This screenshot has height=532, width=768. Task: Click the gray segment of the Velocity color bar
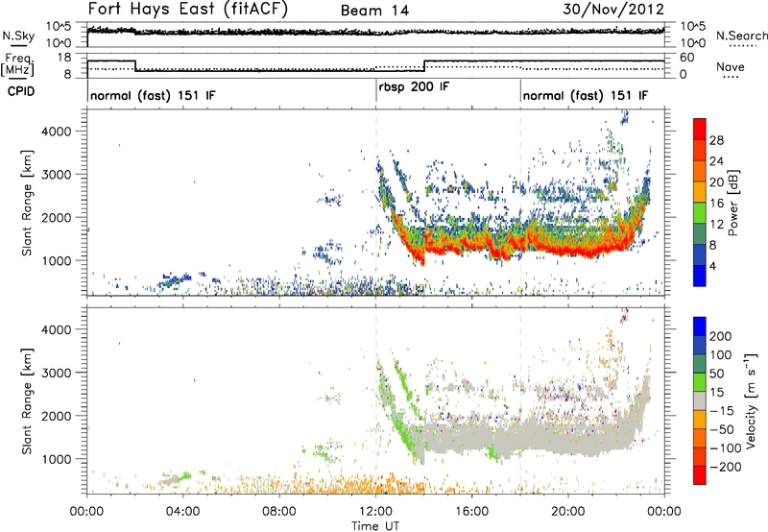coord(700,400)
